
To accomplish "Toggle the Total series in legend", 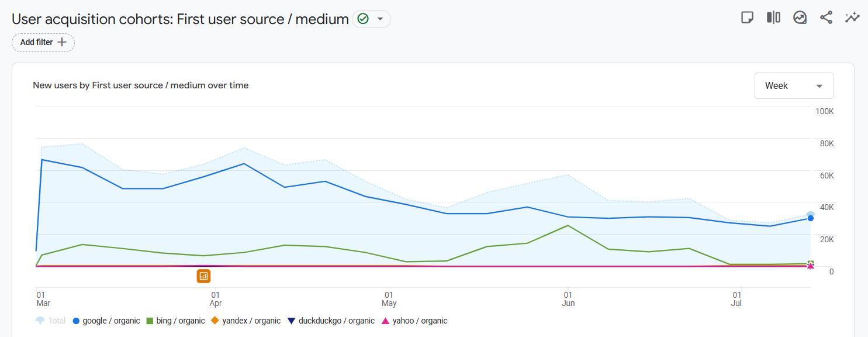I will [50, 321].
